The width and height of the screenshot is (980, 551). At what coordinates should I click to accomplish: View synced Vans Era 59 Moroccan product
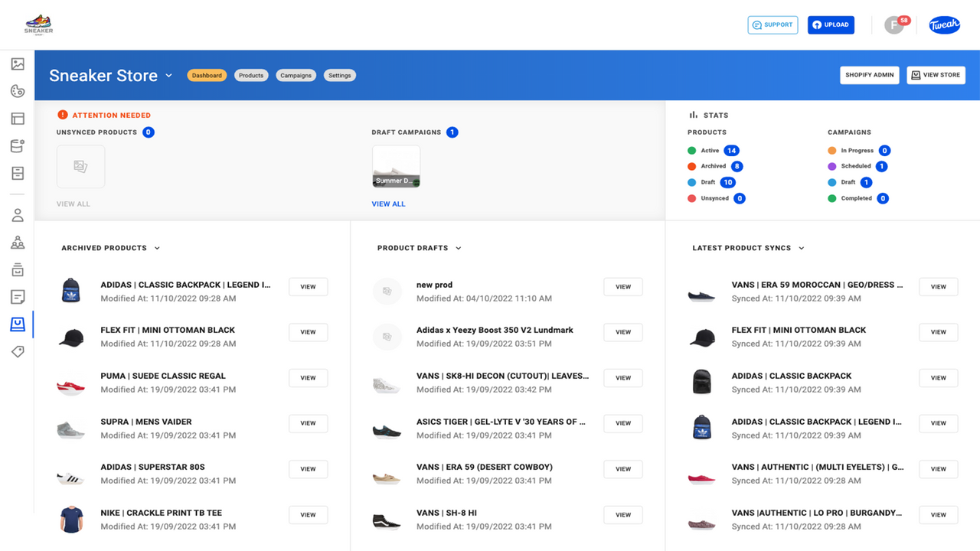[939, 287]
